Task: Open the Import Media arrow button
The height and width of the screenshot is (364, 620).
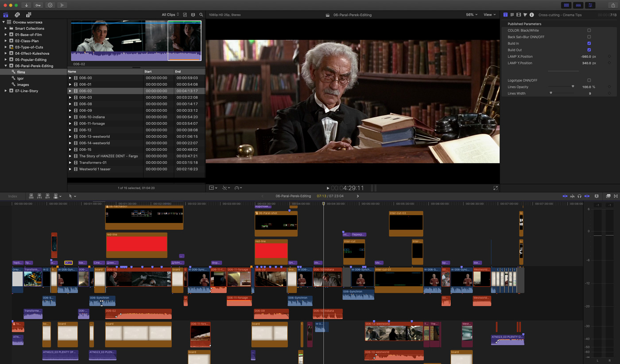Action: click(x=26, y=5)
